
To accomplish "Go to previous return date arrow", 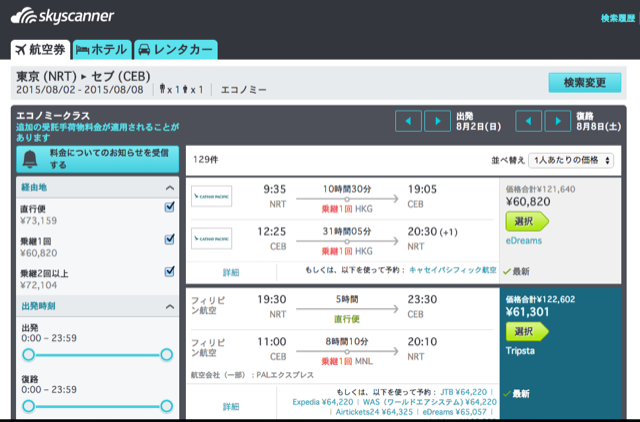I will tap(528, 121).
